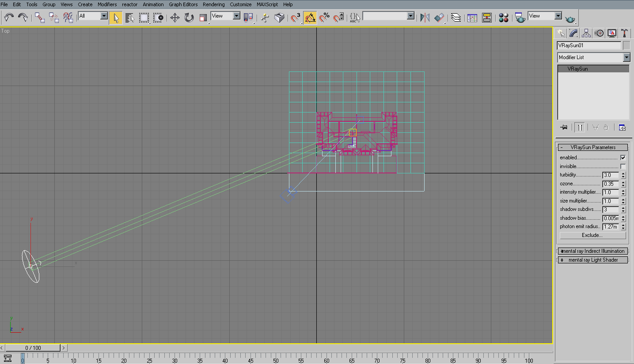Open the reactor menu
Screen dimensions: 634x364
click(x=130, y=4)
